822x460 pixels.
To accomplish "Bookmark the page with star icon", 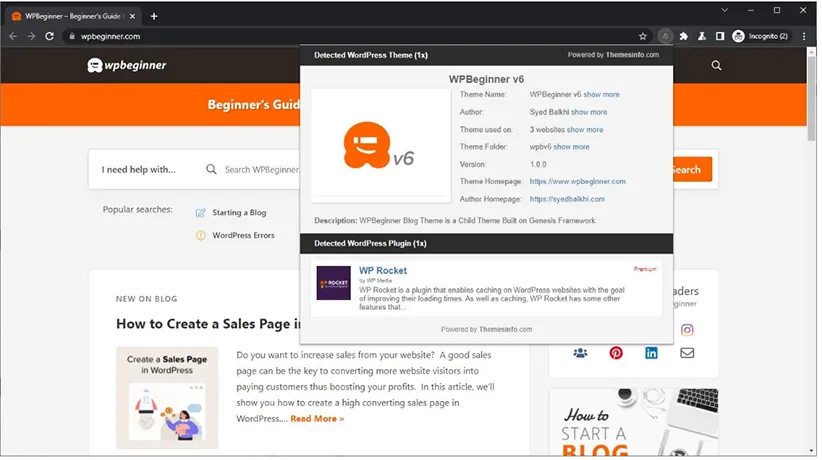I will pos(643,36).
